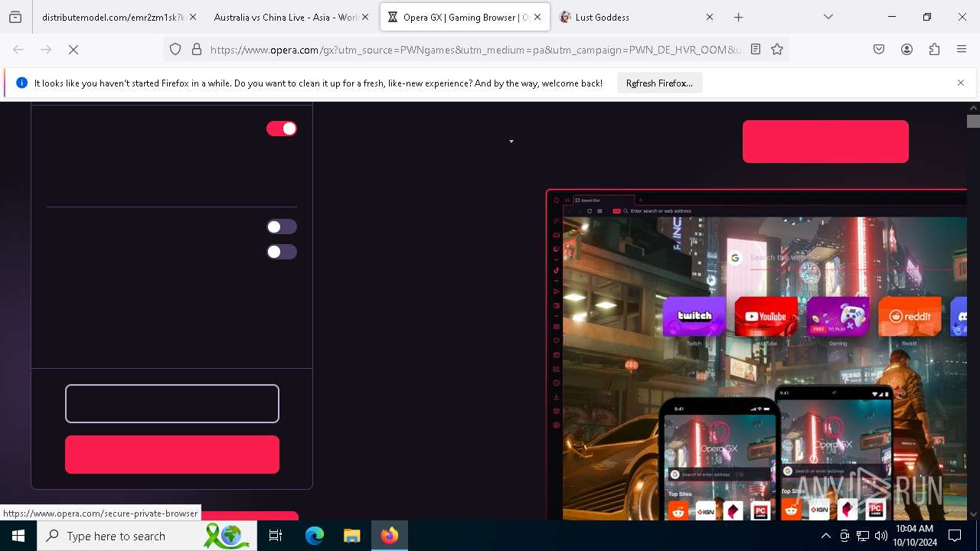Screen dimensions: 980x551
Task: Click the Twitch tile in browser preview
Action: [694, 316]
